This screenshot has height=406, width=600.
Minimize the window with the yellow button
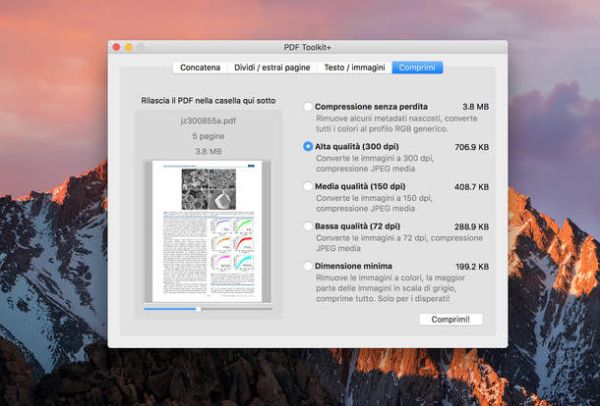[129, 47]
